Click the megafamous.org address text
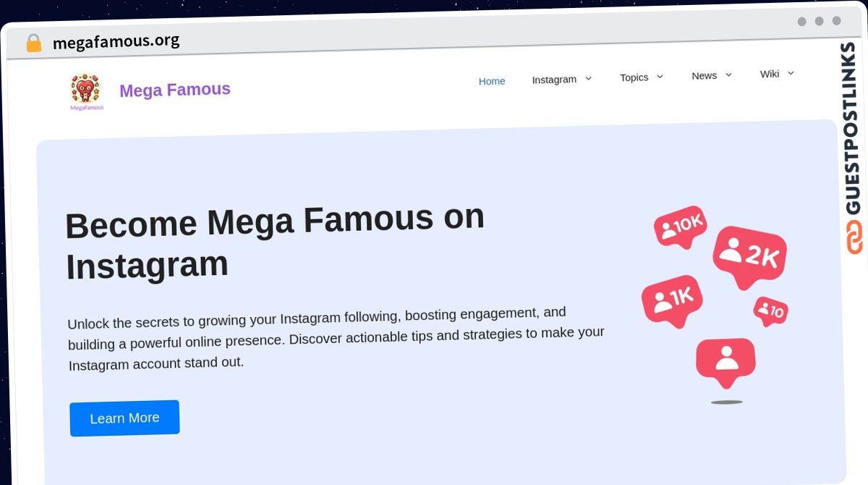This screenshot has height=485, width=868. [x=116, y=41]
